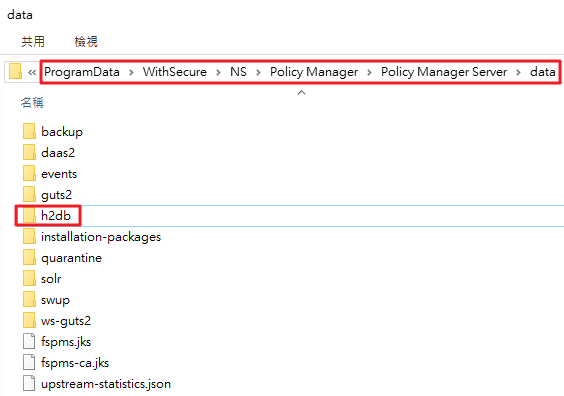The width and height of the screenshot is (564, 396).
Task: Select the fspms-ca.jks file icon
Action: pos(29,362)
